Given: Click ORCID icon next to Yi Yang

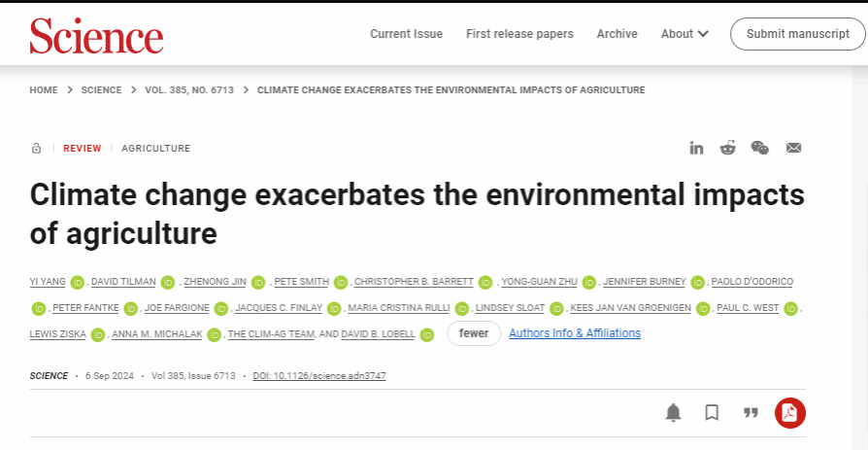Looking at the screenshot, I should 78,282.
